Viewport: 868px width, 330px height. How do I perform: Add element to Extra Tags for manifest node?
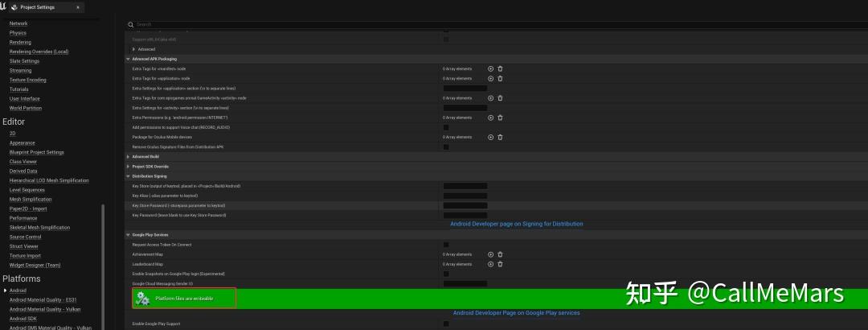(x=490, y=68)
